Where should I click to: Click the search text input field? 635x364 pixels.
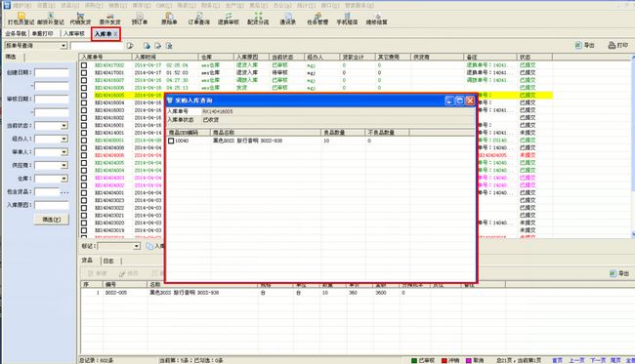click(97, 46)
